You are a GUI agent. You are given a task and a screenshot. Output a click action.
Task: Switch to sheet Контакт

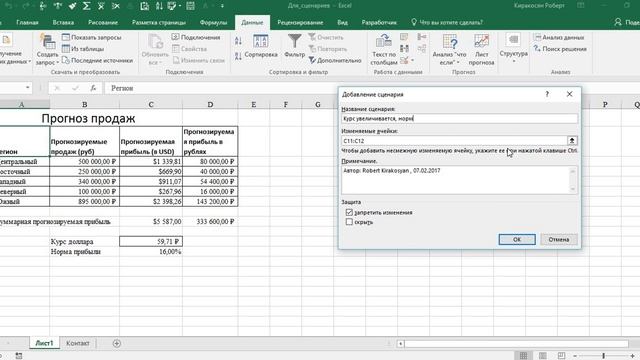coord(78,343)
